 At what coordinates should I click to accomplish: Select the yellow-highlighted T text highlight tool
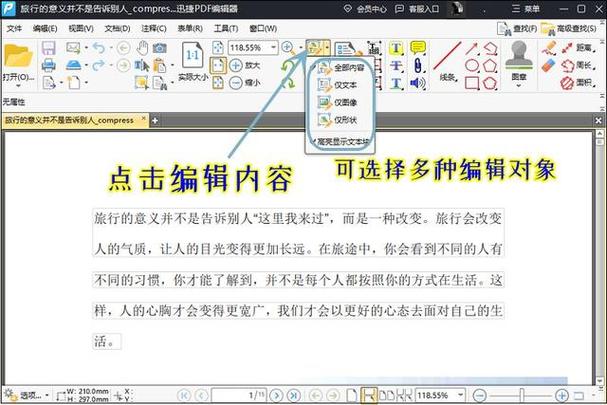[396, 48]
